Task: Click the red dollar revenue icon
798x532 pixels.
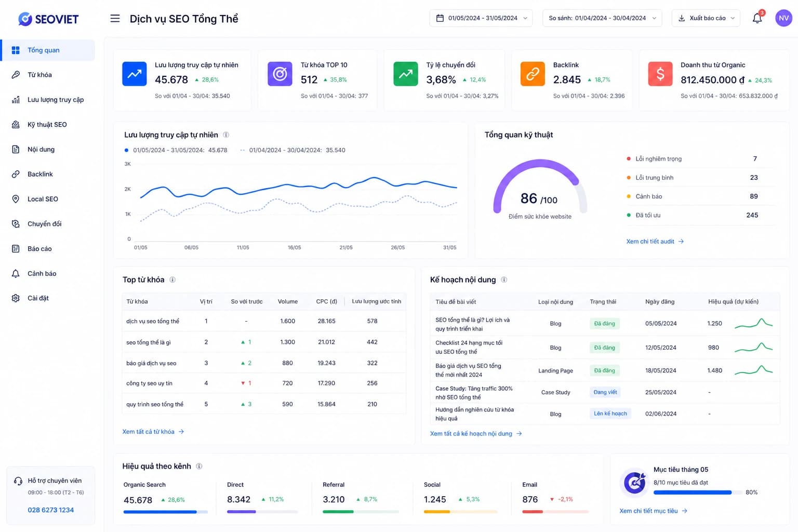Action: [660, 74]
